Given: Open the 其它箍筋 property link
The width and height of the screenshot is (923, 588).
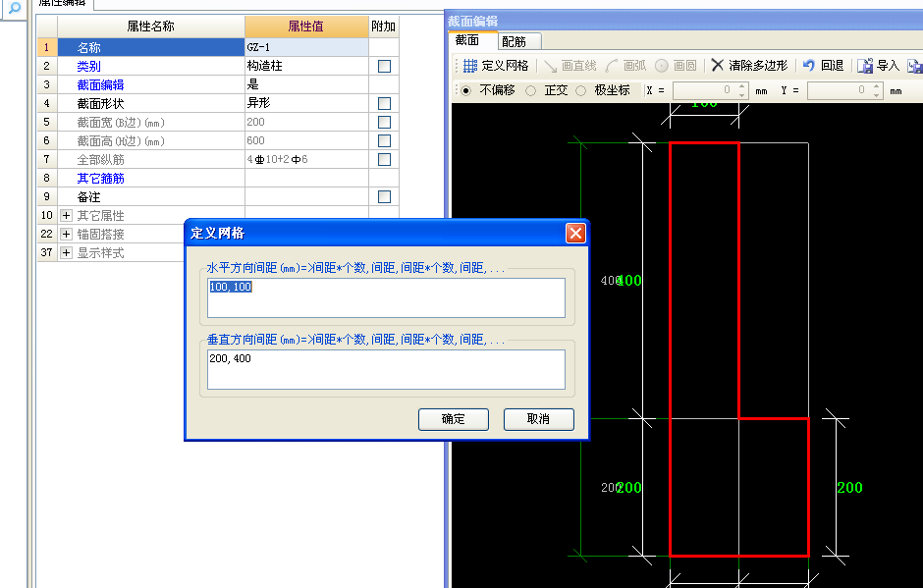Looking at the screenshot, I should pos(101,179).
